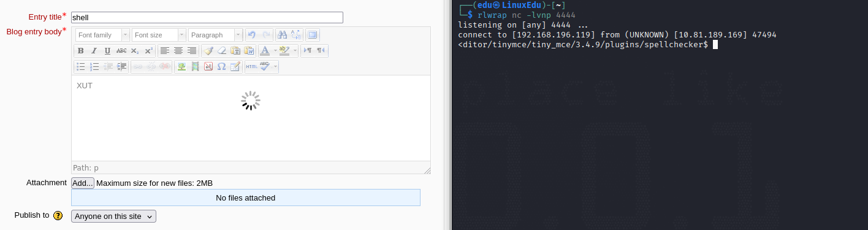Viewport: 868px width, 230px height.
Task: Click 'rlwrap nc -lvnp 4444' command in terminal
Action: (526, 15)
